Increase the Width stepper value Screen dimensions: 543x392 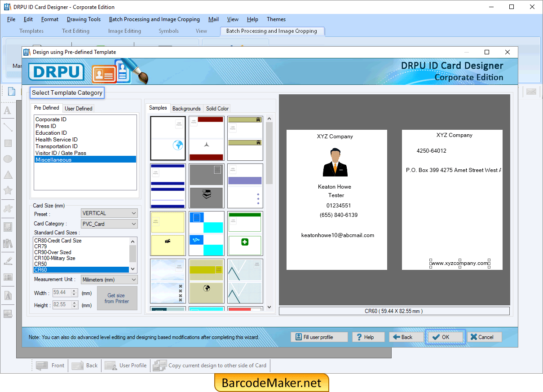[x=75, y=291]
